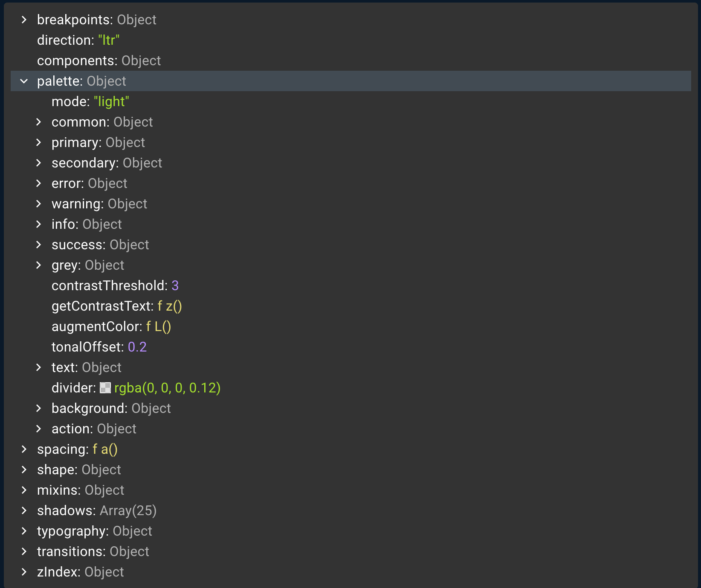The width and height of the screenshot is (701, 588).
Task: Expand the success palette object
Action: click(x=39, y=245)
